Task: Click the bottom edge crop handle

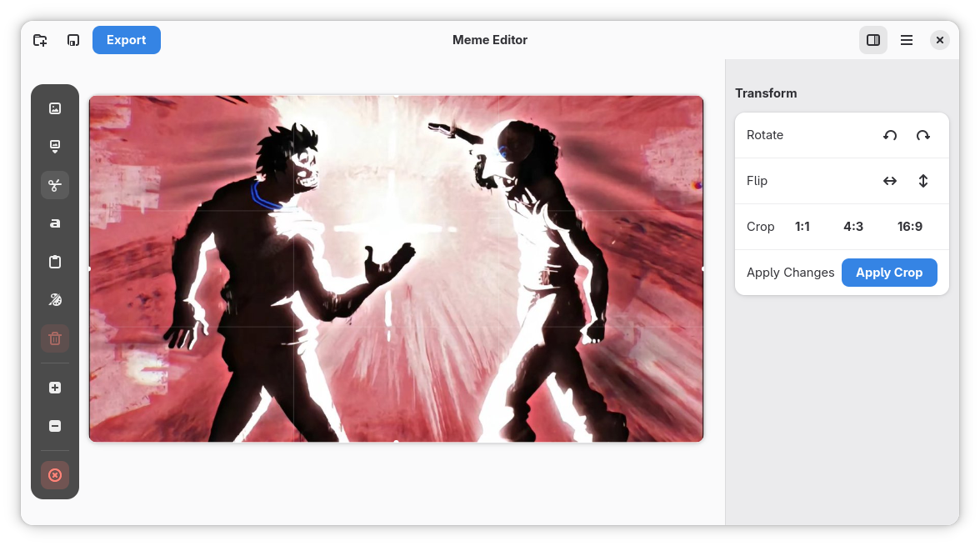Action: tap(397, 442)
